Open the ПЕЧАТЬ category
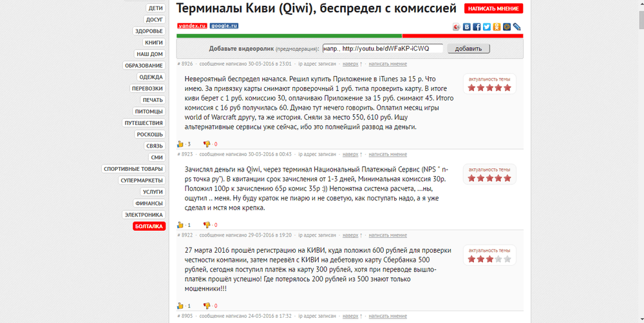This screenshot has width=644, height=323. tap(153, 101)
